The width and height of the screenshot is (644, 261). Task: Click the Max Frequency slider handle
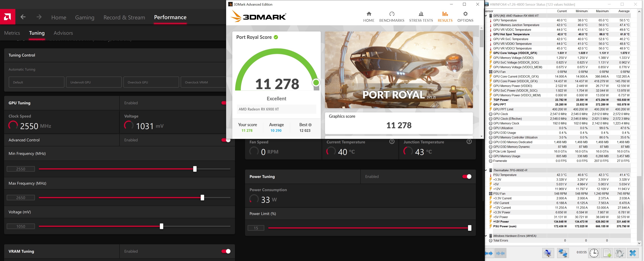(202, 198)
